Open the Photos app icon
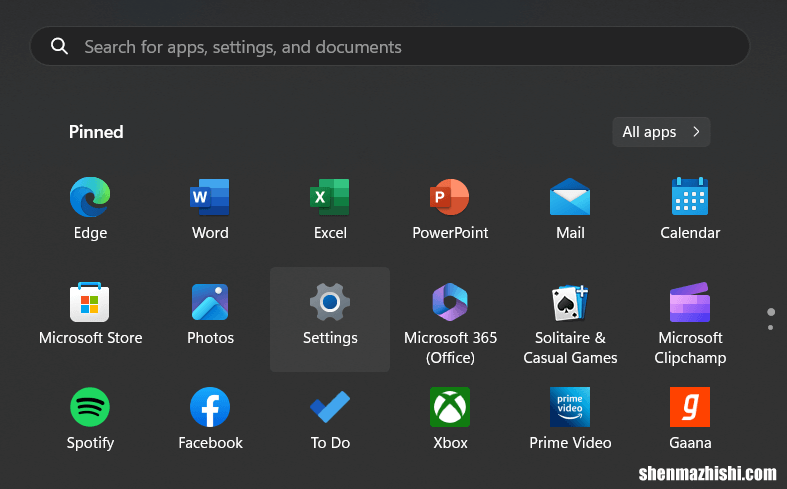 pyautogui.click(x=210, y=302)
